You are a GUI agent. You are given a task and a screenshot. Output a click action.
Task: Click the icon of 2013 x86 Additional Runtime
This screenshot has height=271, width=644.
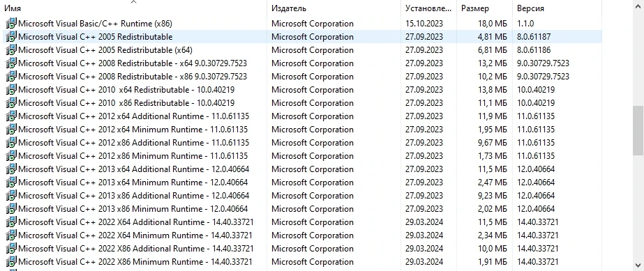tap(11, 196)
